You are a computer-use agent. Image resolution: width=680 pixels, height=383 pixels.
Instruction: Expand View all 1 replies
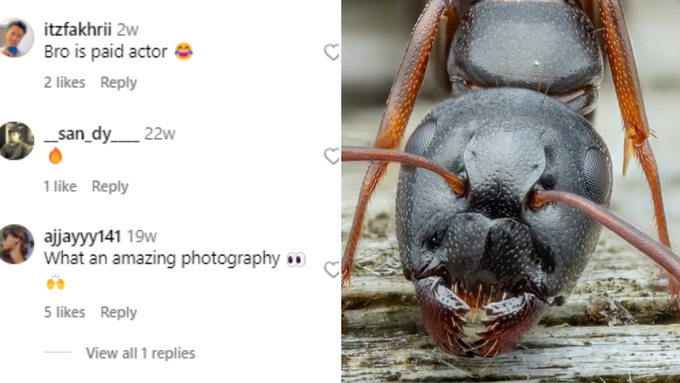[141, 353]
